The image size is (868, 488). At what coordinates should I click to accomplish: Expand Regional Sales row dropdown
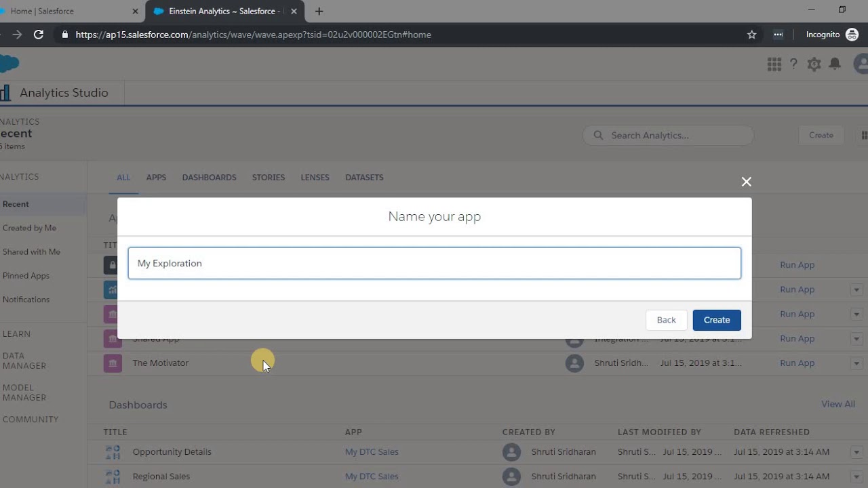pos(856,476)
